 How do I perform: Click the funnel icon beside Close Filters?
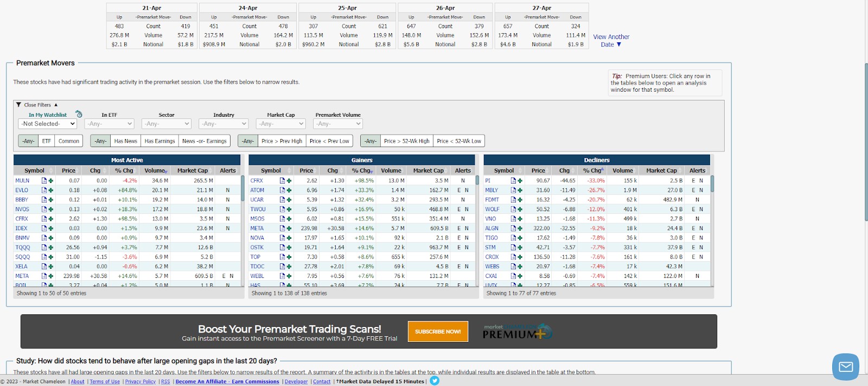(x=18, y=105)
